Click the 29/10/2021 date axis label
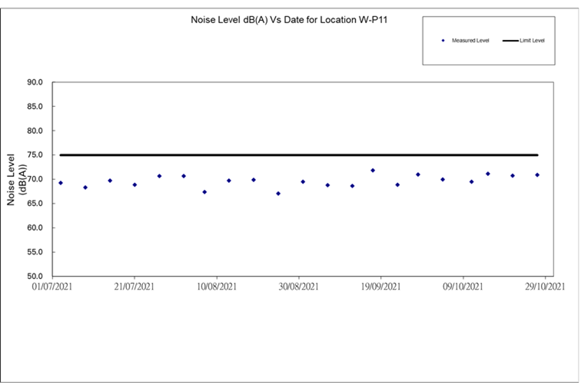This screenshot has height=392, width=581. [x=545, y=287]
